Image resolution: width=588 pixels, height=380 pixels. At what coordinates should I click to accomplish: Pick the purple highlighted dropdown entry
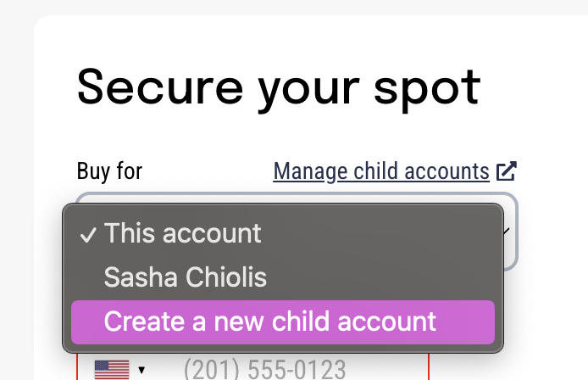click(283, 322)
